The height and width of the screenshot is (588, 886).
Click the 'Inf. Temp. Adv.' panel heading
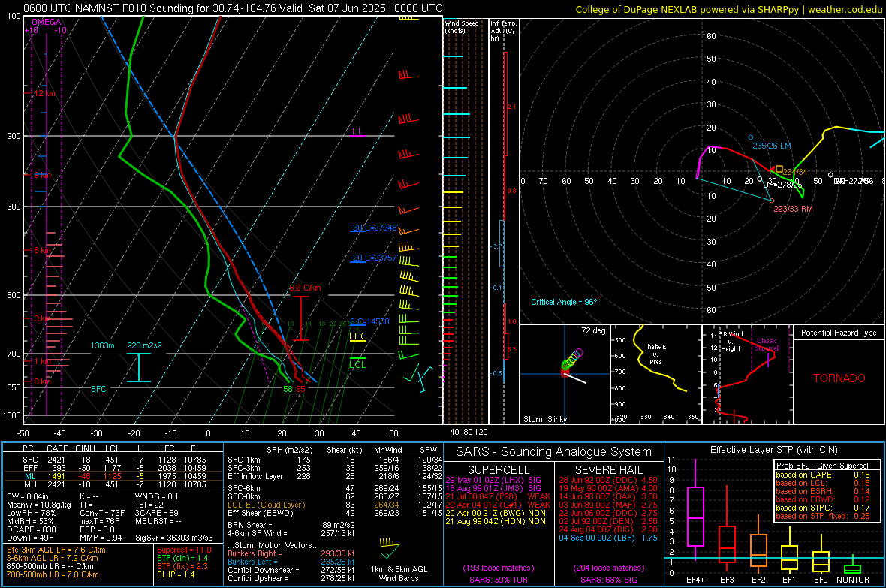pos(503,31)
